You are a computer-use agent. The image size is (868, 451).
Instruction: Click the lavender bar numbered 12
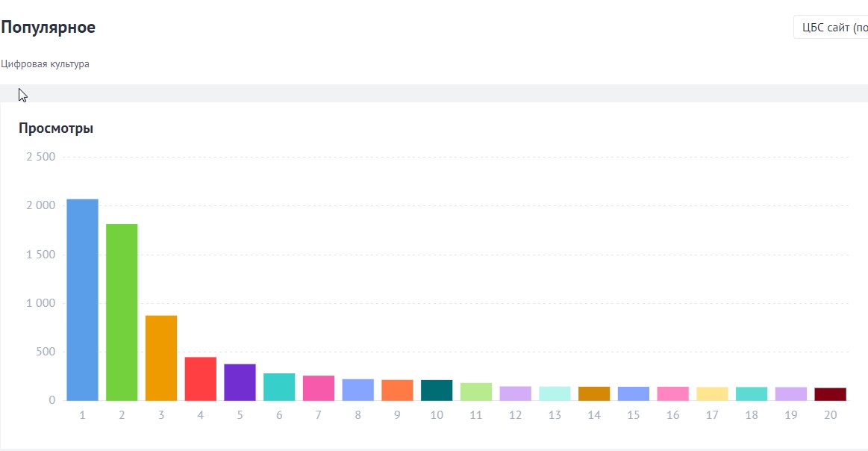516,394
